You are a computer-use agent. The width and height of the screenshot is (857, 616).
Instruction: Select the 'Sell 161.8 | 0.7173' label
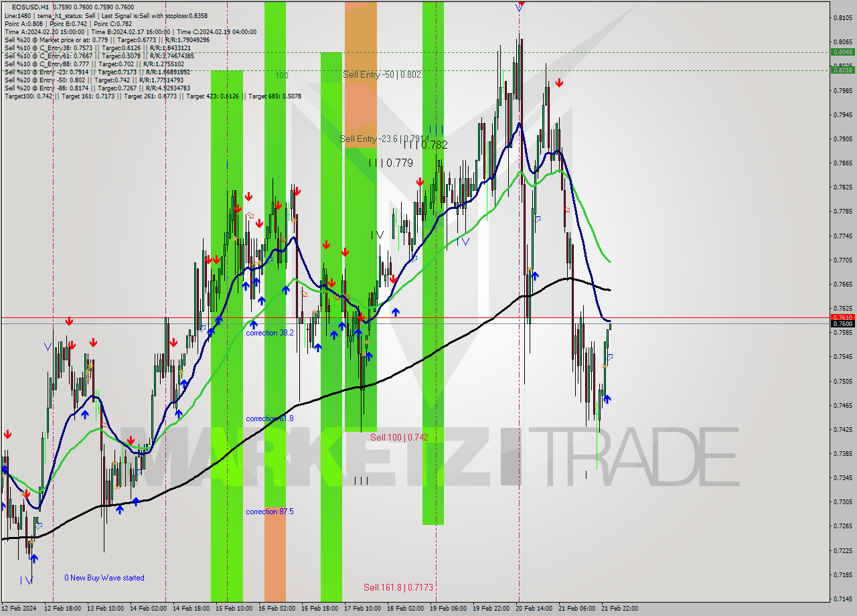pyautogui.click(x=398, y=587)
